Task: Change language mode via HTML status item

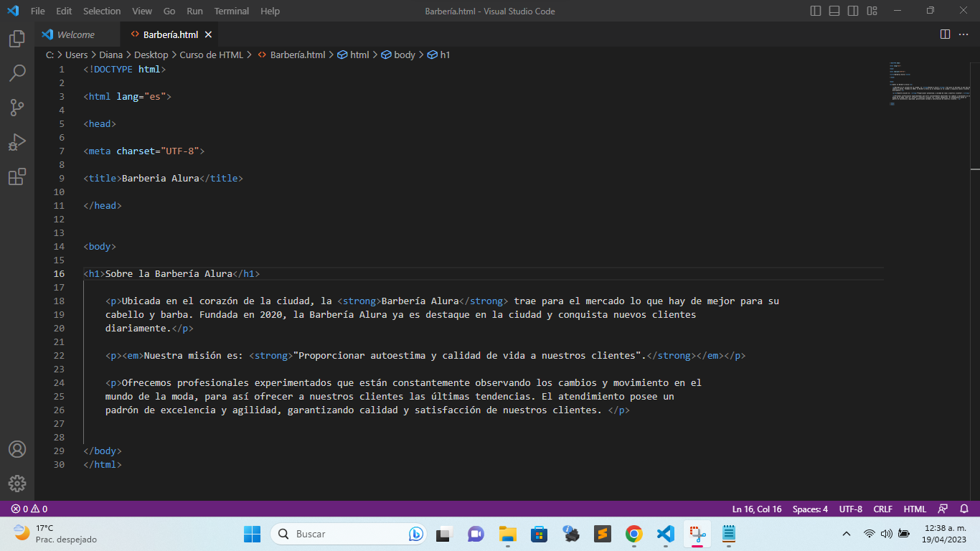Action: coord(915,509)
